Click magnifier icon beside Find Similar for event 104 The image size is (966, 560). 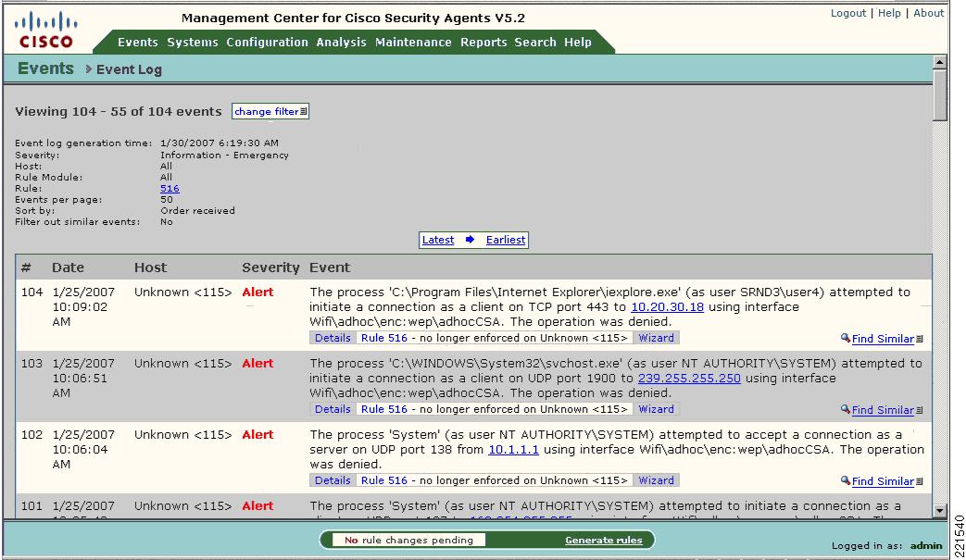846,338
